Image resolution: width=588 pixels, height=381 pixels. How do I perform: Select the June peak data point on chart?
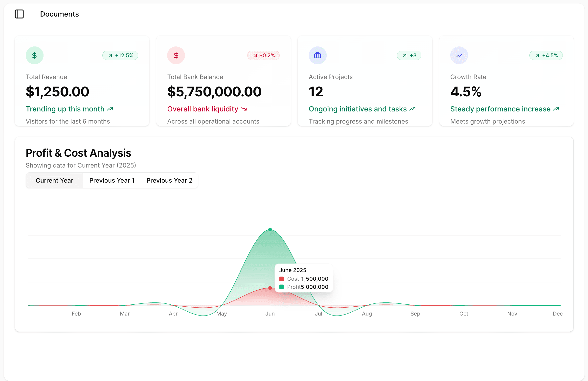270,230
